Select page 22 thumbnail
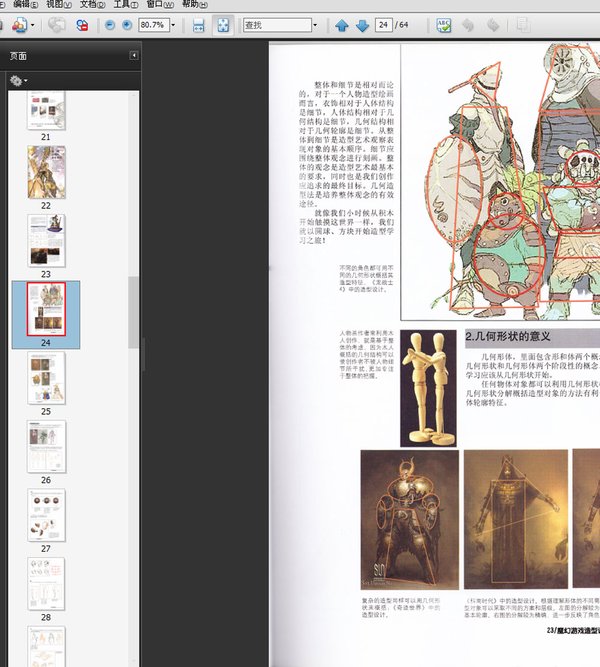Image resolution: width=600 pixels, height=667 pixels. coord(46,172)
